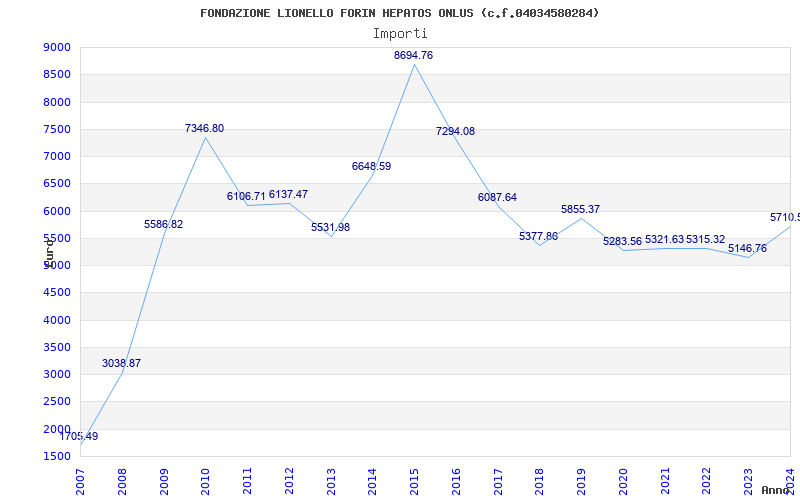The height and width of the screenshot is (500, 800).
Task: Click the 2018 year axis label
Action: tap(540, 482)
